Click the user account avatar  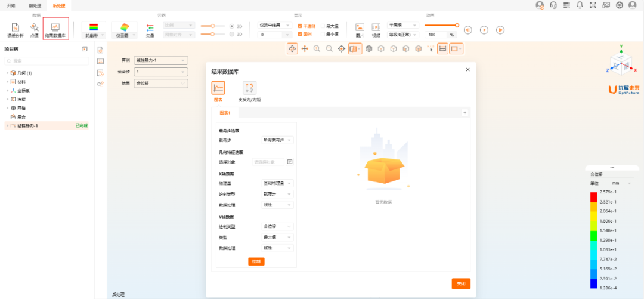click(633, 5)
